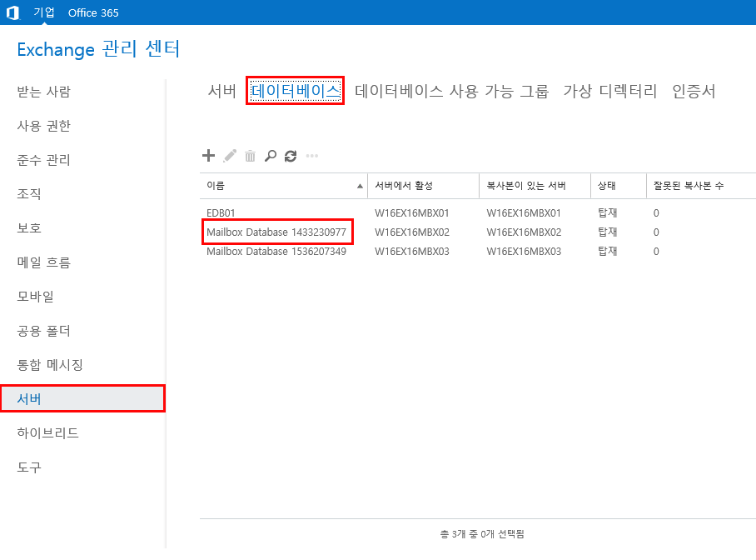Image resolution: width=756 pixels, height=560 pixels.
Task: Go to 받는 사람 in the sidebar
Action: coord(44,91)
